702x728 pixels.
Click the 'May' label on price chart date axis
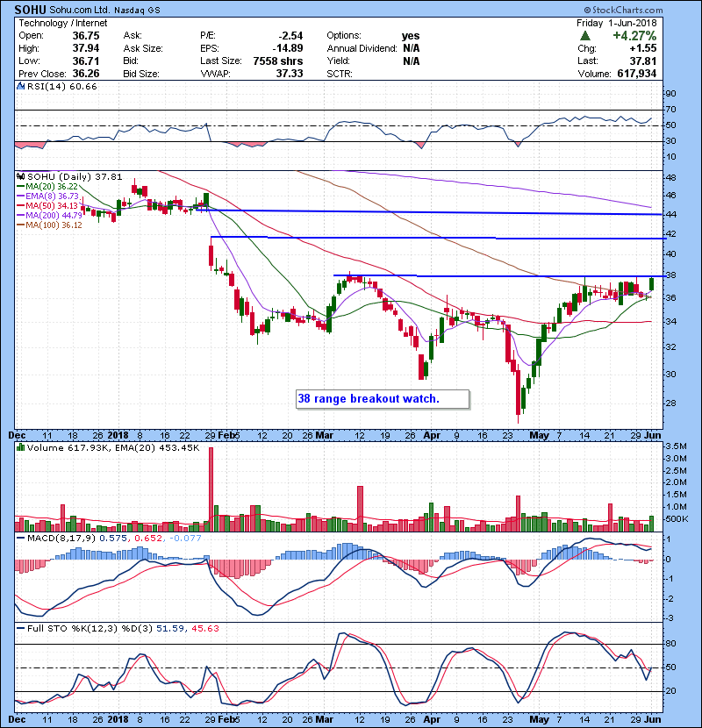[x=539, y=436]
